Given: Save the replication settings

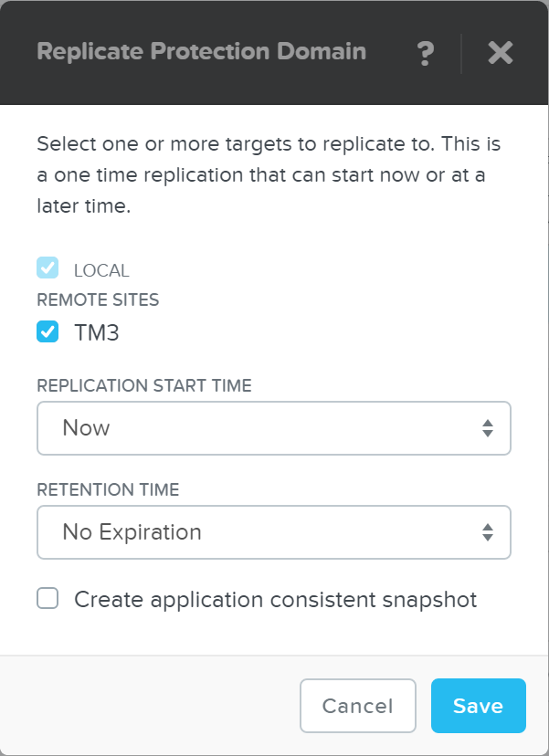Looking at the screenshot, I should click(478, 706).
